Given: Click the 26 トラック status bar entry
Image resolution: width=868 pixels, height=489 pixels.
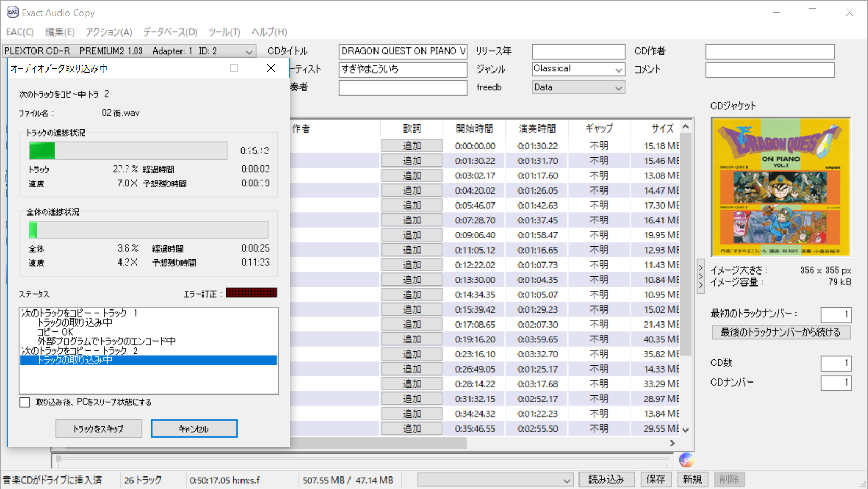Looking at the screenshot, I should pyautogui.click(x=143, y=480).
